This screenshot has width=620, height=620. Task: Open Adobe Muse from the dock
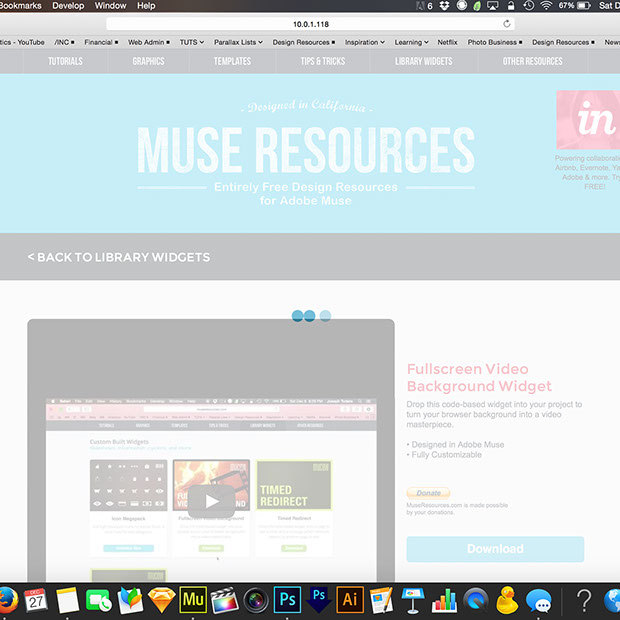(193, 600)
